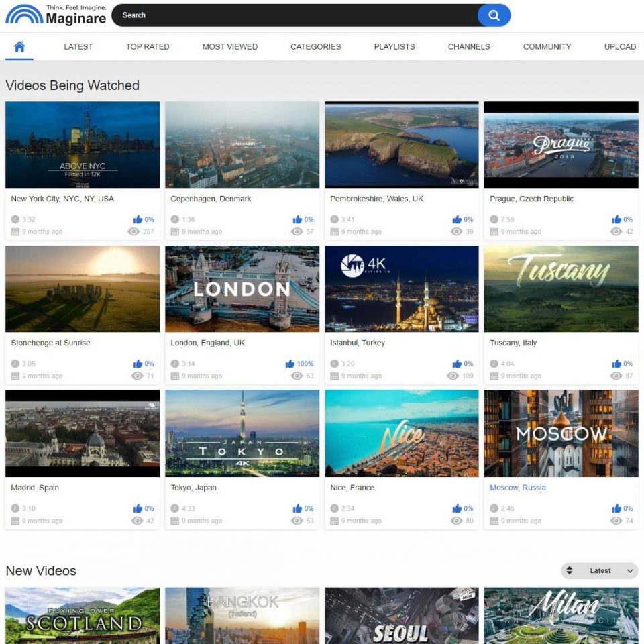Open the Copenhagen, Denmark title link
The width and height of the screenshot is (644, 644).
tap(211, 199)
